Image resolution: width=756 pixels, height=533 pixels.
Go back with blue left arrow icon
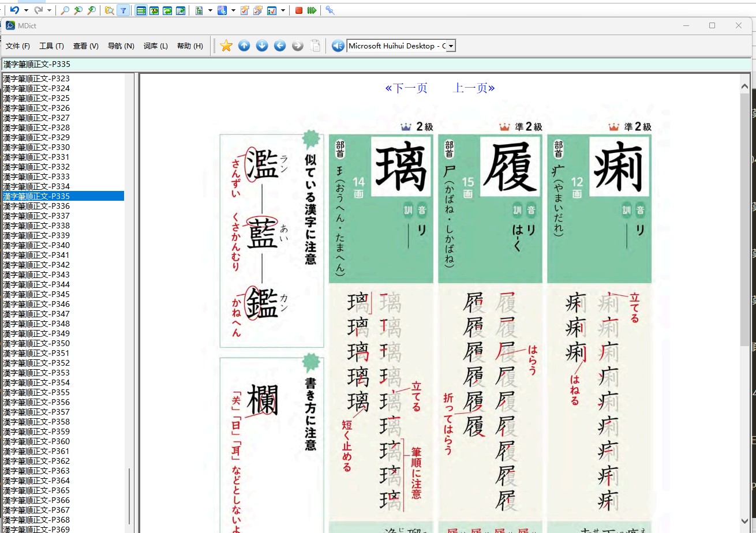click(x=280, y=46)
